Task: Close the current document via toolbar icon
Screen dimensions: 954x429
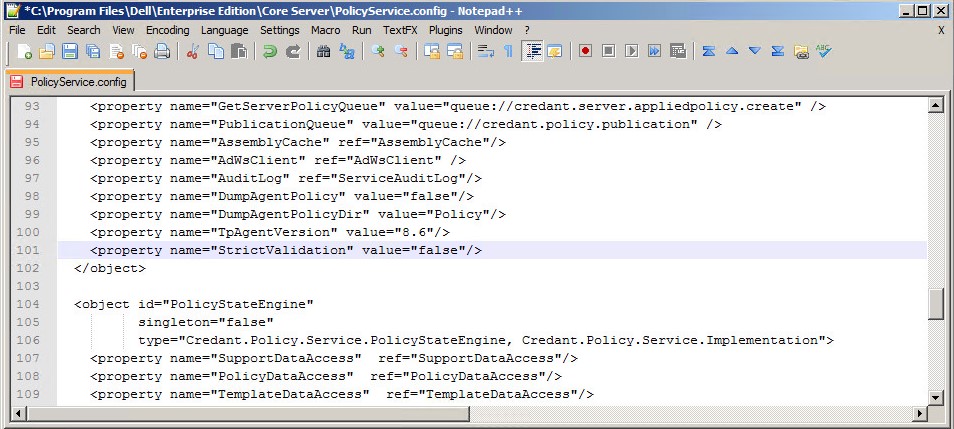Action: (116, 52)
